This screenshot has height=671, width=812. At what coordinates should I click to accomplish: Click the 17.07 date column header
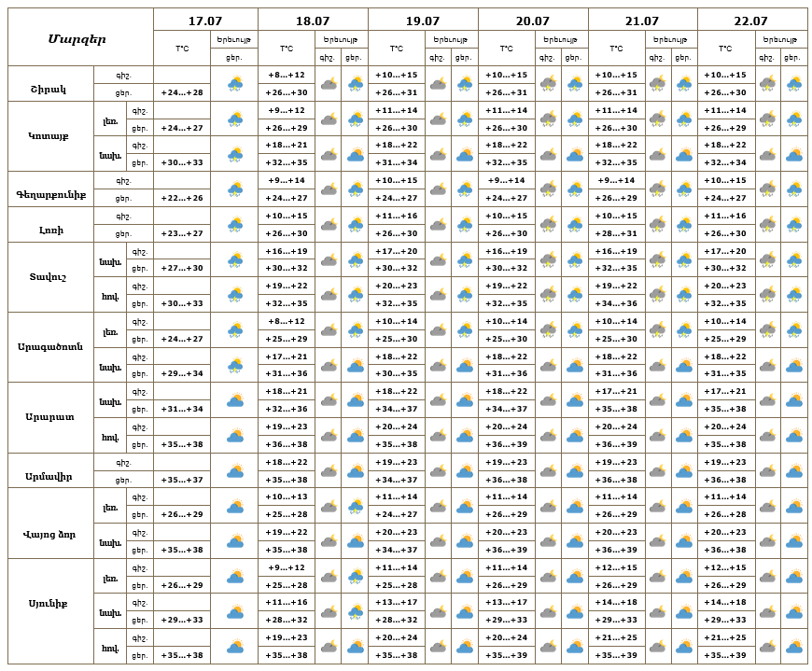205,21
